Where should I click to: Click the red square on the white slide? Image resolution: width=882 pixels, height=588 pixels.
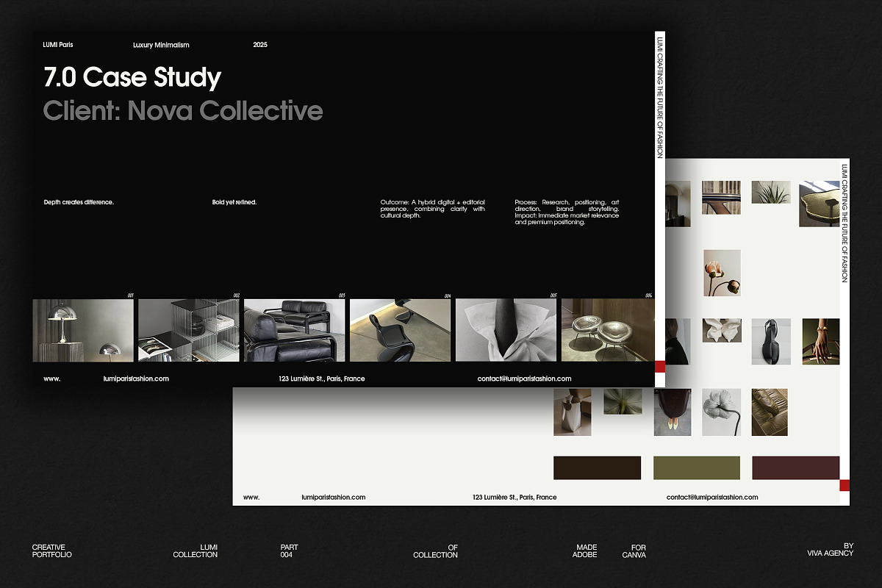point(845,484)
